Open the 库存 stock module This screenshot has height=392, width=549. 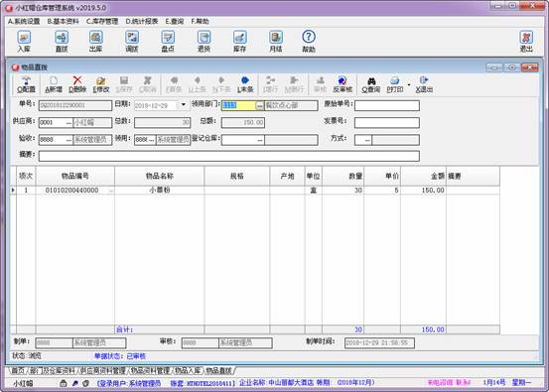(x=240, y=42)
